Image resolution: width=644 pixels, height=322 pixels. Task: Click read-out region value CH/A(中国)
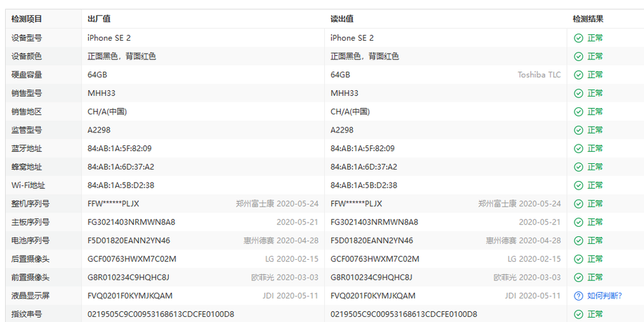[x=351, y=112]
